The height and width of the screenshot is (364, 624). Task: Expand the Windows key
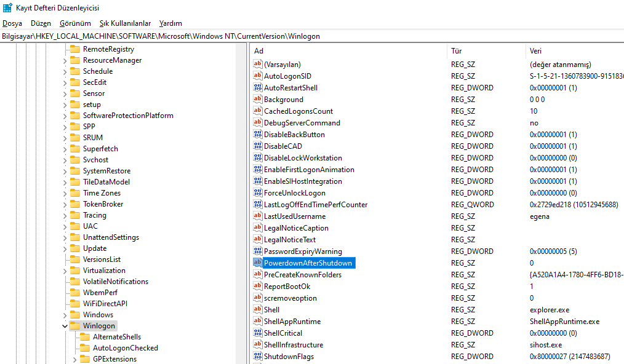click(65, 315)
